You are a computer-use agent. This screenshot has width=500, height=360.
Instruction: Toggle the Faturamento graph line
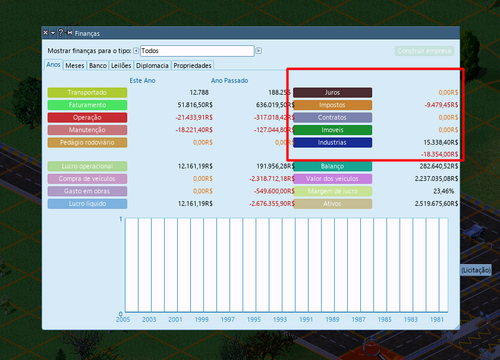click(87, 105)
